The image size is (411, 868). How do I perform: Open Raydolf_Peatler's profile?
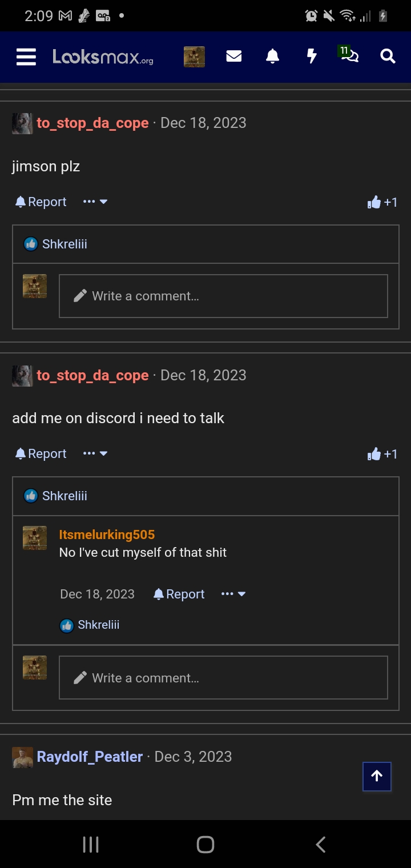point(90,757)
